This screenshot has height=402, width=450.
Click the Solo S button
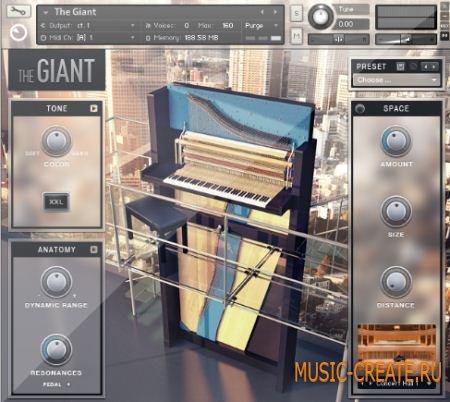(296, 14)
